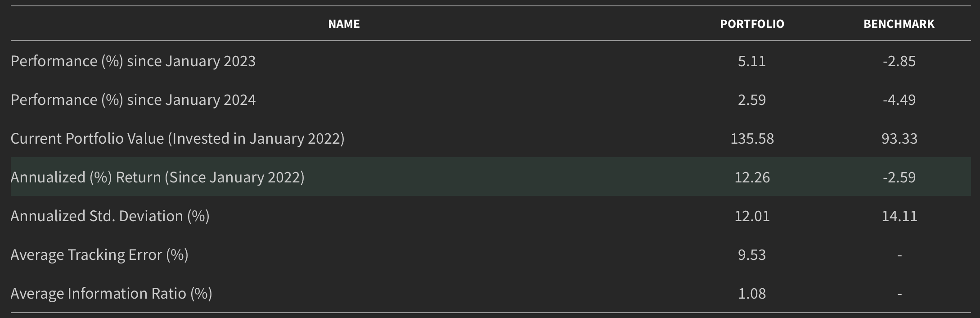This screenshot has width=980, height=318.
Task: Select the benchmark value -4.49
Action: pyautogui.click(x=899, y=100)
